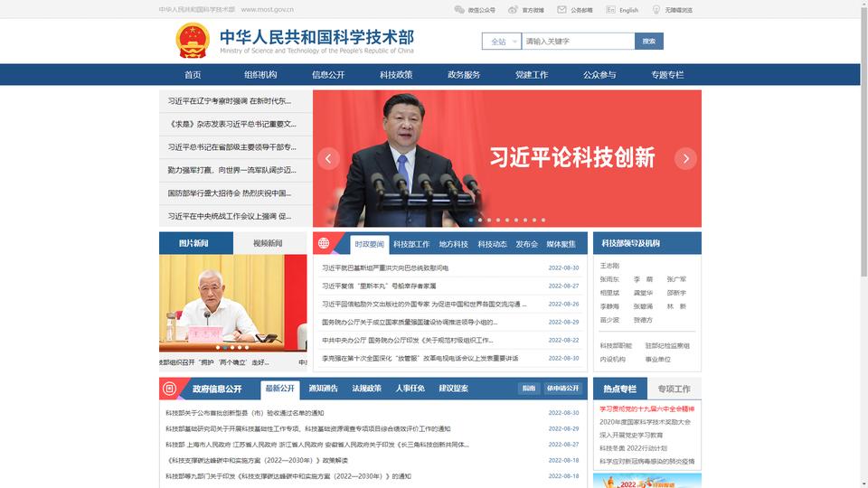Open news 李克强在第十次全国深化"放管服"改革
The width and height of the screenshot is (868, 488).
point(420,359)
